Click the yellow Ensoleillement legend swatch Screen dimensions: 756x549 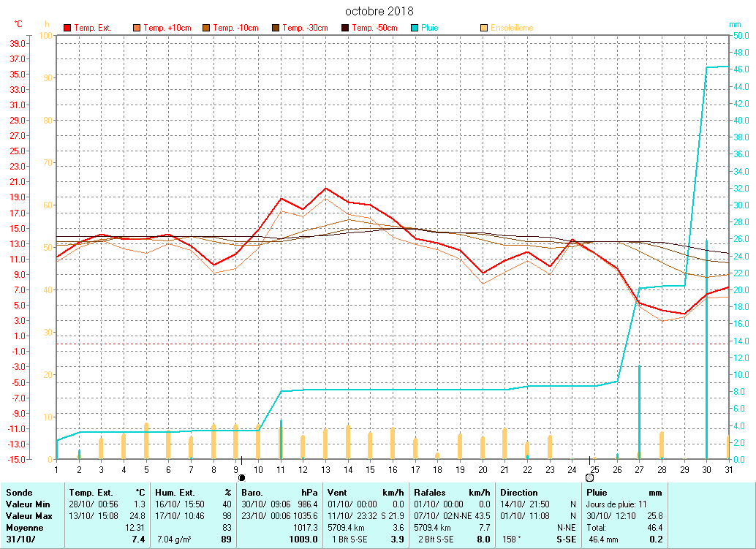click(484, 28)
